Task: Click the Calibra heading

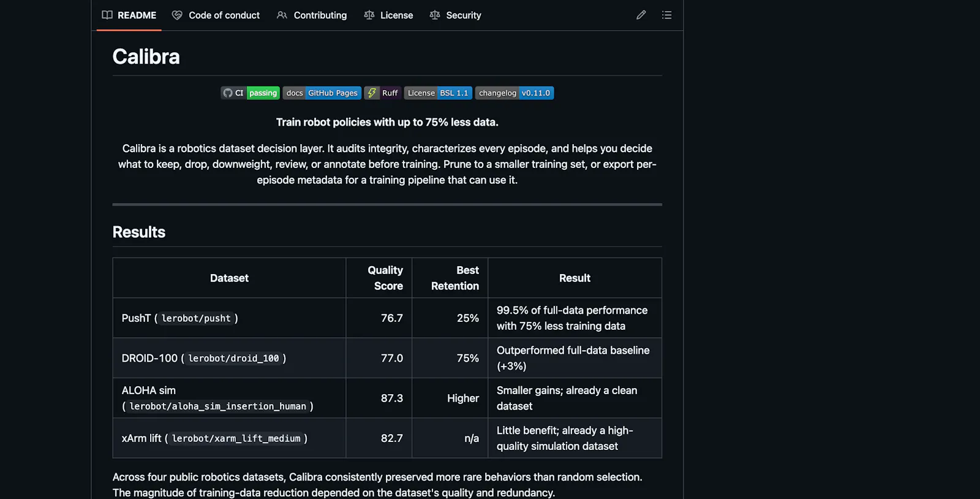Action: point(146,57)
